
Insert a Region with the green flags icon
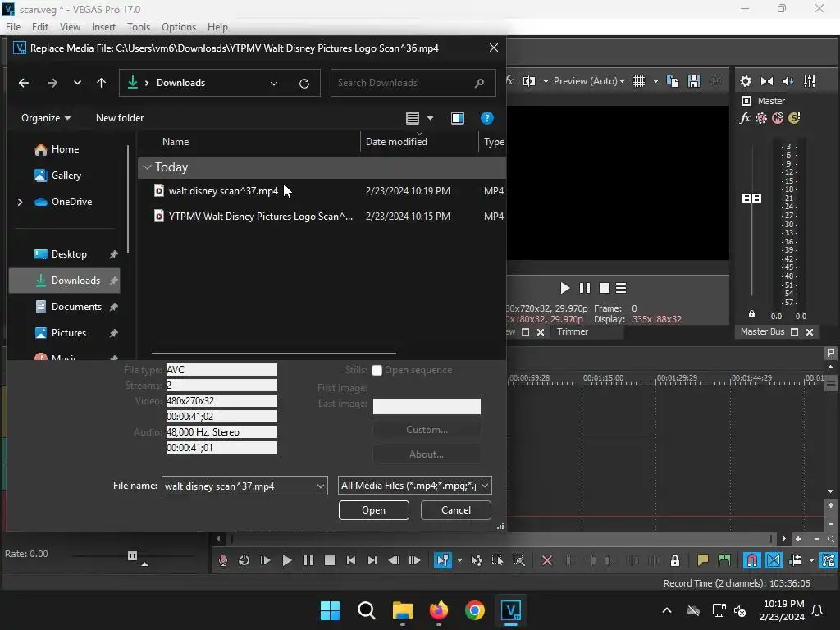pyautogui.click(x=724, y=560)
